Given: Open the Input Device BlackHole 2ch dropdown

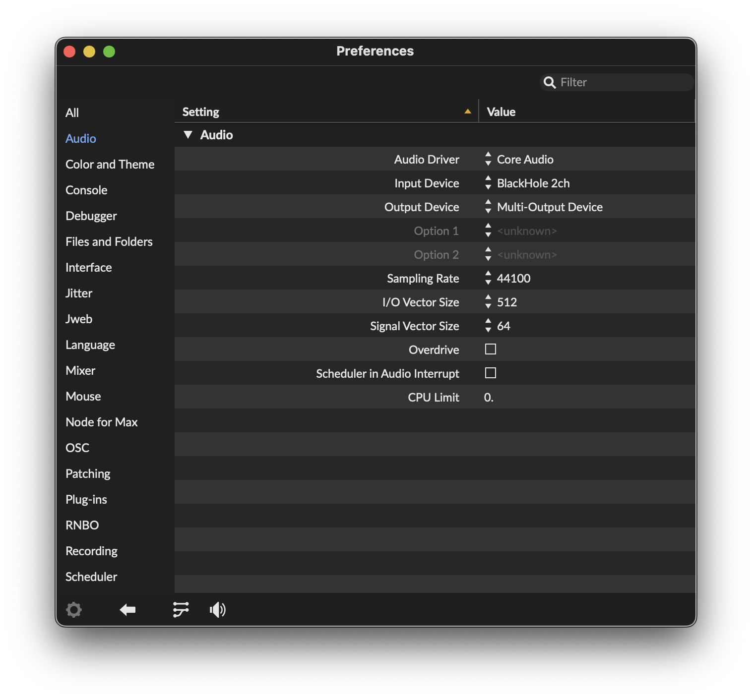Looking at the screenshot, I should coord(533,183).
